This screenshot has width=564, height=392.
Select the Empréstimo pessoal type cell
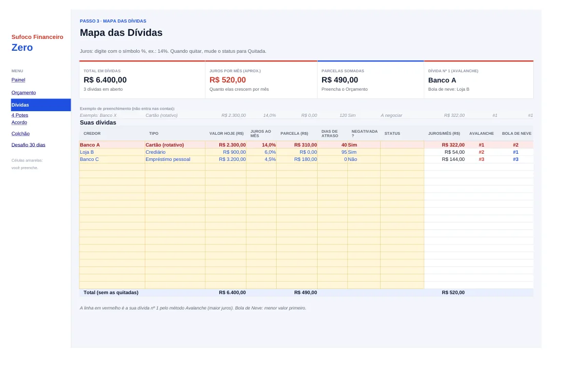pos(175,159)
